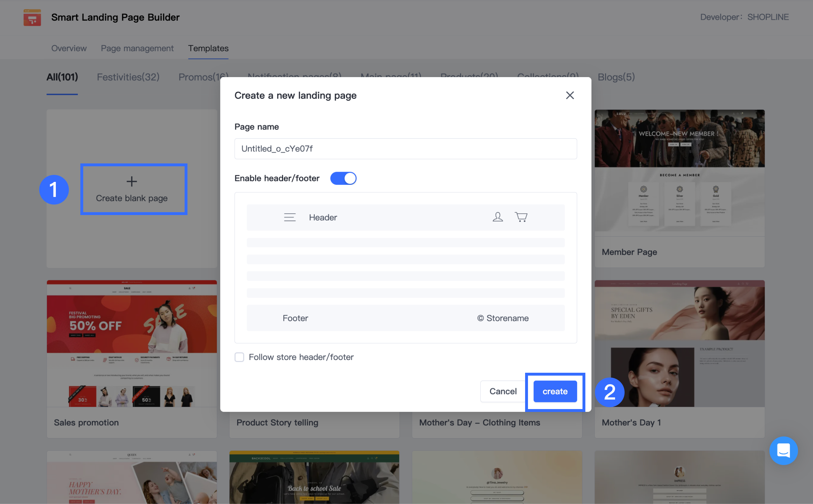Screen dimensions: 813x504
Task: Check Follow store header/footer checkbox
Action: click(x=239, y=357)
